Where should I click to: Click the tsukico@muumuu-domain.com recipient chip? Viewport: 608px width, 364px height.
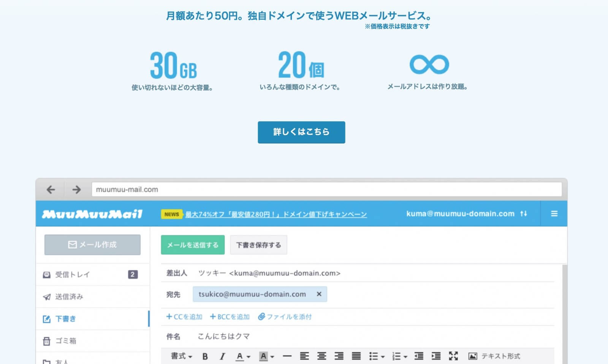coord(260,294)
